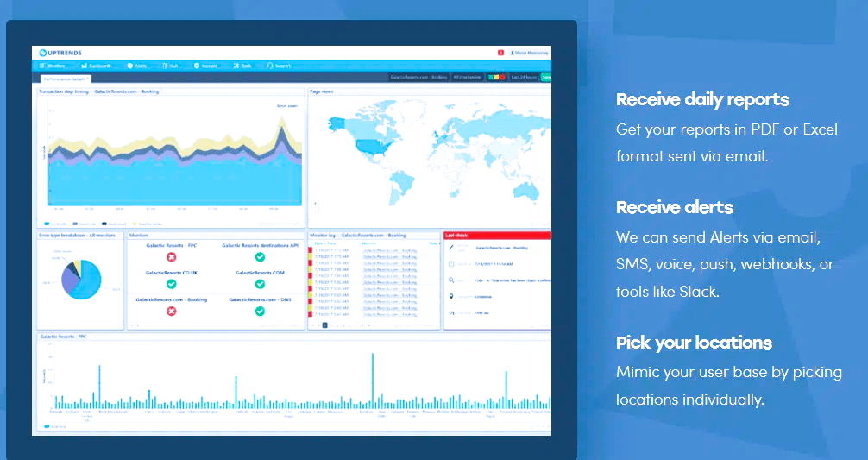Click the red error status for Galactic Resorts - FPC
868x460 pixels.
tap(171, 256)
